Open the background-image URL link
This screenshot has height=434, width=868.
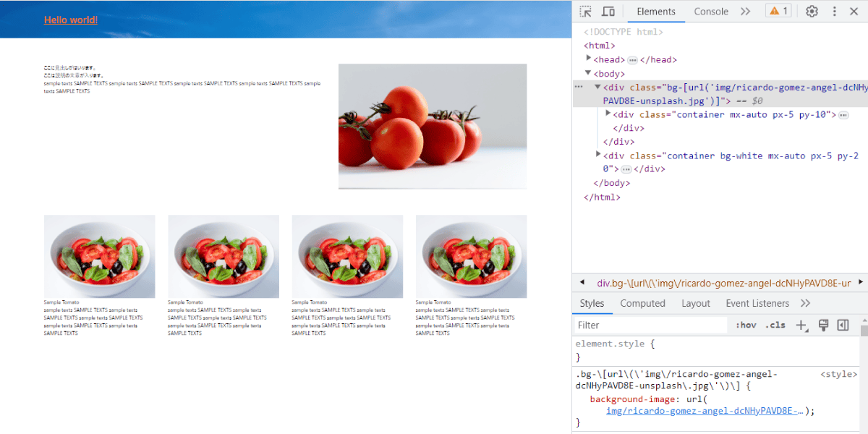click(705, 411)
